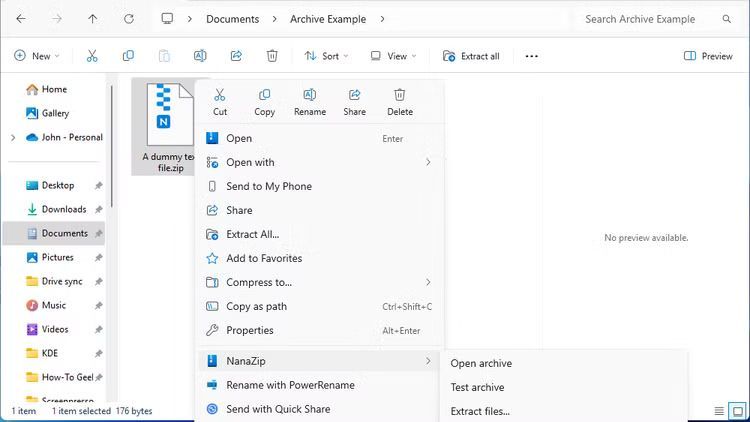Switch to large icons view in status bar
This screenshot has height=422, width=750.
pos(737,411)
